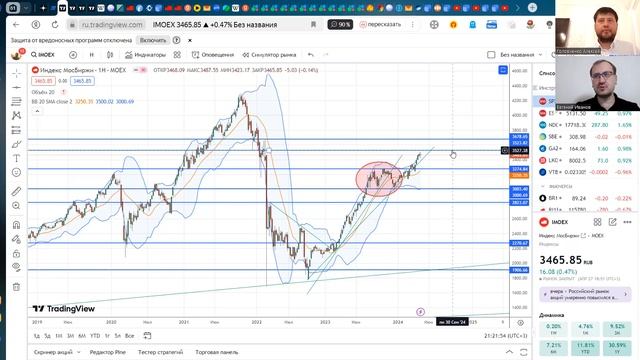Open the Редактор Pine tab
The image size is (640, 360).
tap(108, 352)
